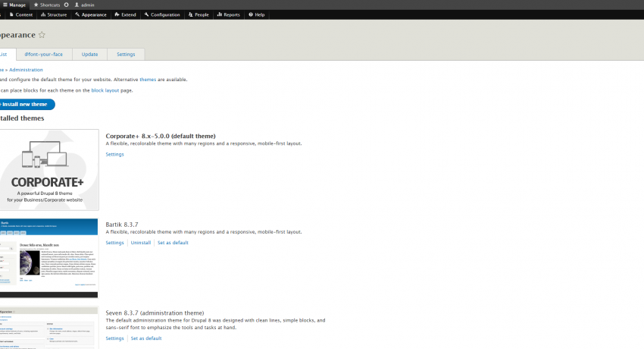Open Settings for Bartik theme

pos(114,243)
